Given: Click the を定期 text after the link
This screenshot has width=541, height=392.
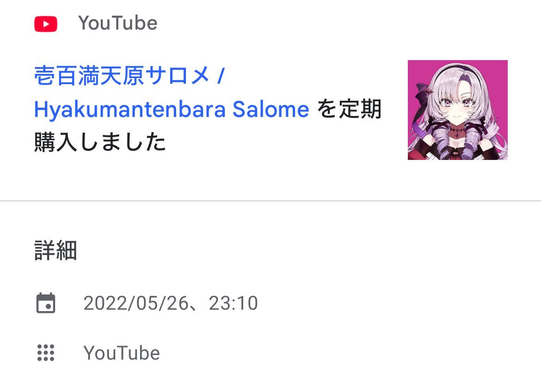Looking at the screenshot, I should tap(349, 109).
